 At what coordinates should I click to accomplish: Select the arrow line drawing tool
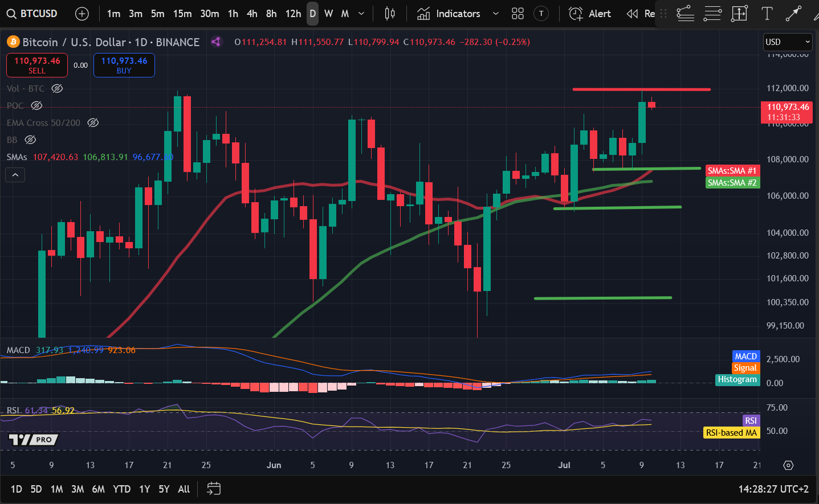pyautogui.click(x=793, y=14)
